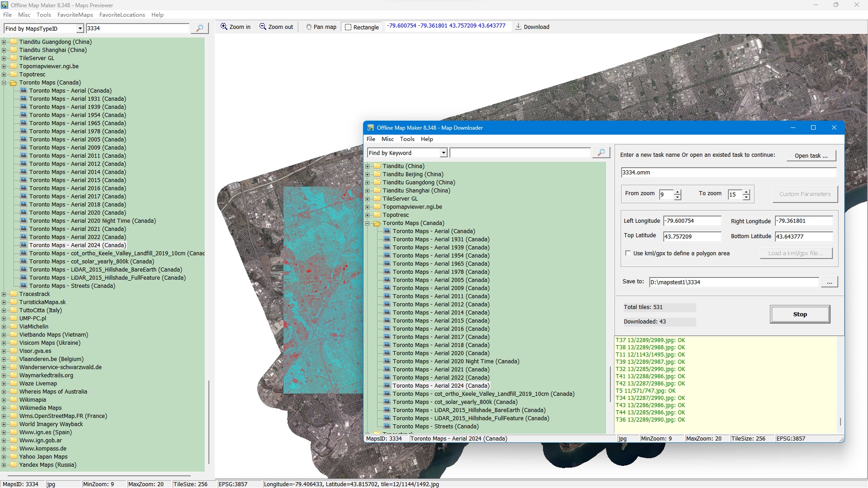Click the Save to path input field

pos(733,282)
